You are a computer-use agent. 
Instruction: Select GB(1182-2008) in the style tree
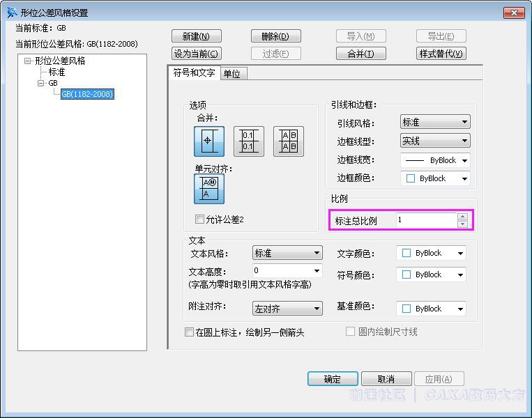click(x=87, y=94)
